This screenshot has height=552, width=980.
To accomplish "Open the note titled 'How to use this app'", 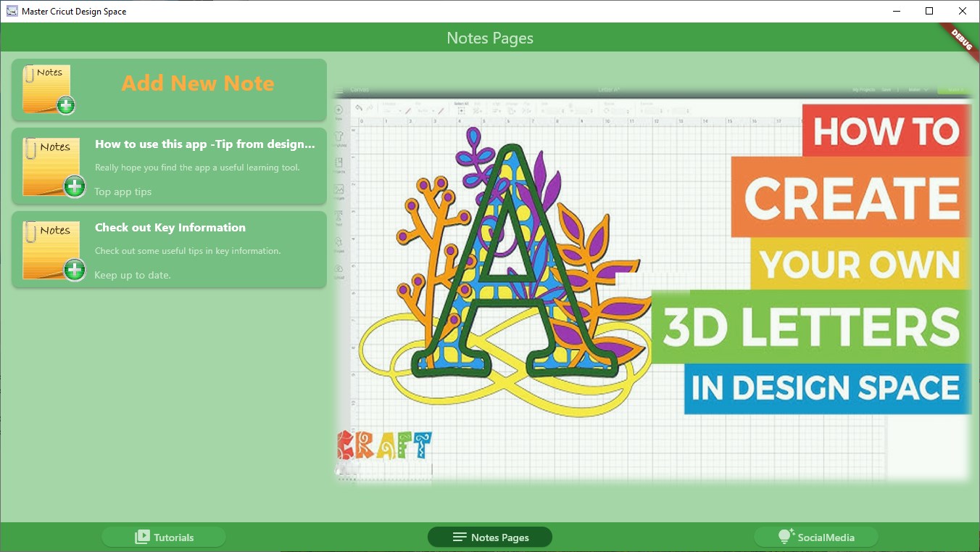I will [x=203, y=167].
